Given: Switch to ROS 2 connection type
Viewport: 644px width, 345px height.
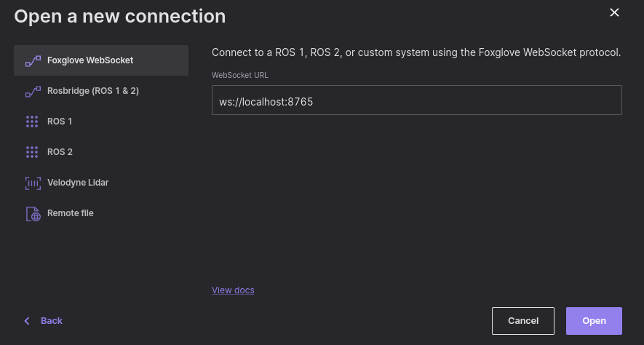Looking at the screenshot, I should click(x=60, y=152).
